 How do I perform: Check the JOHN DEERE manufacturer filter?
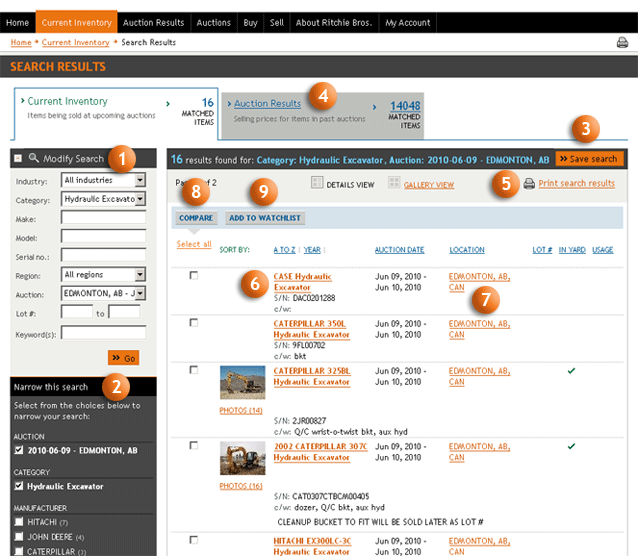19,537
